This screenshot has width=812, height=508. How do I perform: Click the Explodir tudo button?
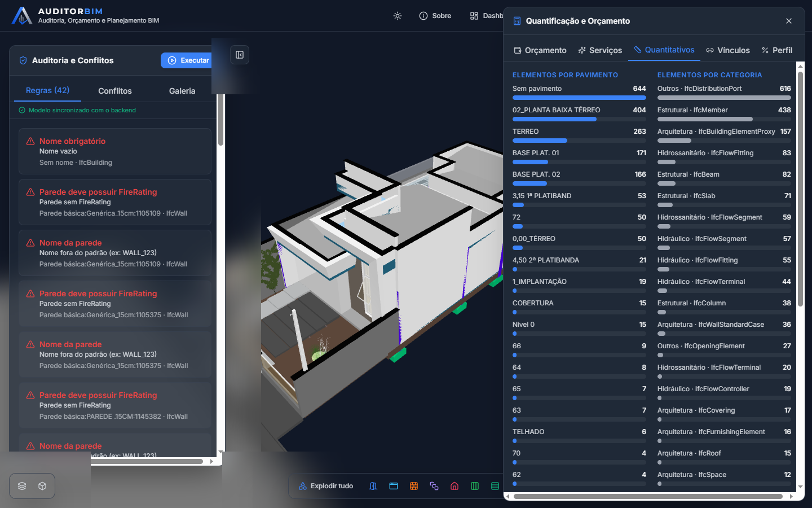pos(326,486)
